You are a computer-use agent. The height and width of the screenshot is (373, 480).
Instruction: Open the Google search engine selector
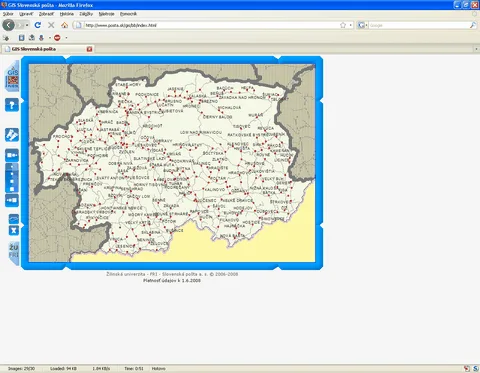point(363,25)
